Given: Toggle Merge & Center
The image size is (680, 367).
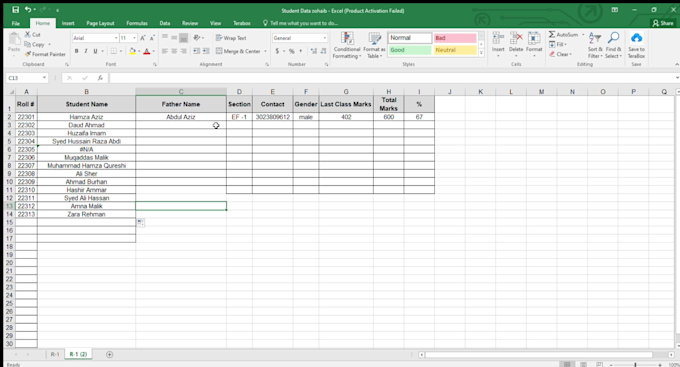Looking at the screenshot, I should (x=238, y=51).
